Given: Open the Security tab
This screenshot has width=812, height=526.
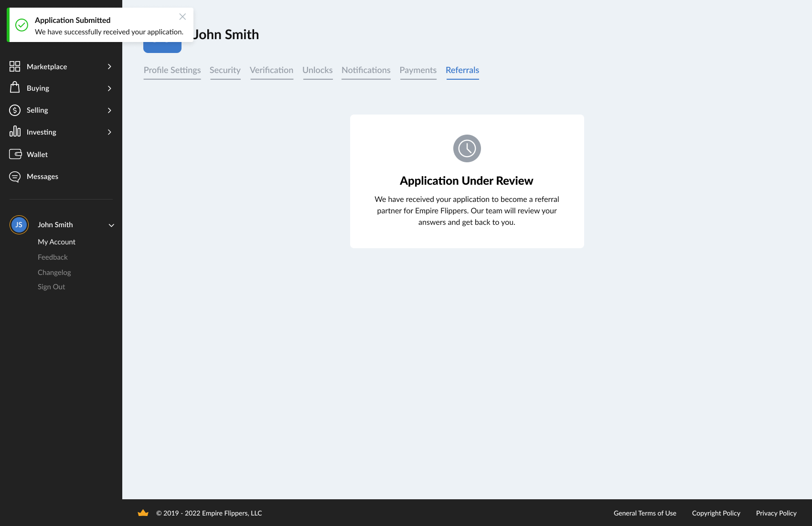Looking at the screenshot, I should (x=225, y=70).
